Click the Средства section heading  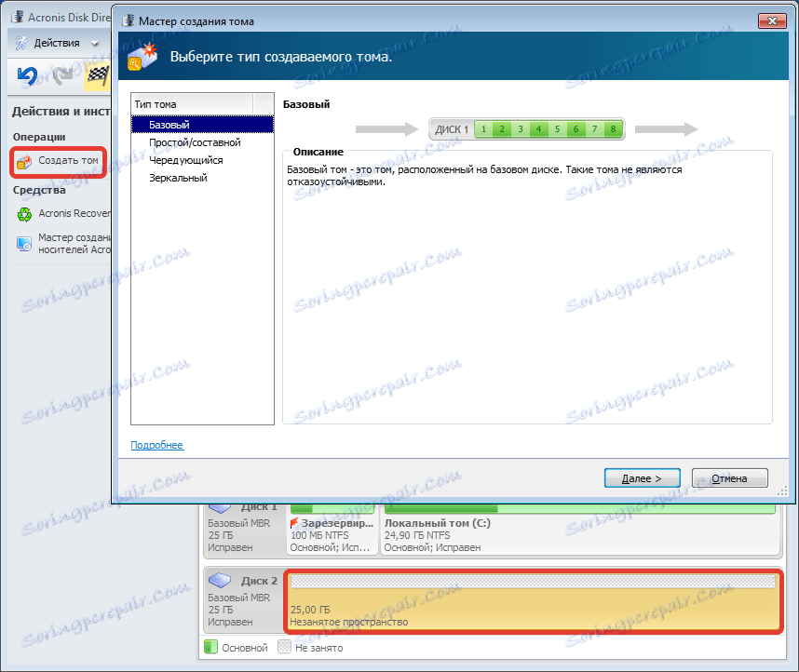point(39,190)
